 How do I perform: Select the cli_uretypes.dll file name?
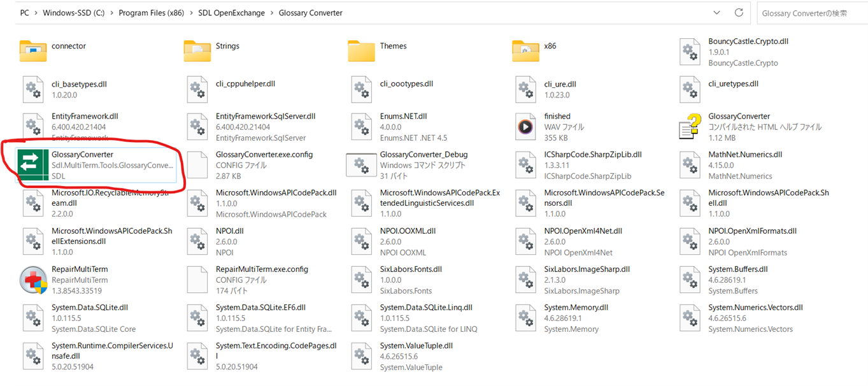734,84
